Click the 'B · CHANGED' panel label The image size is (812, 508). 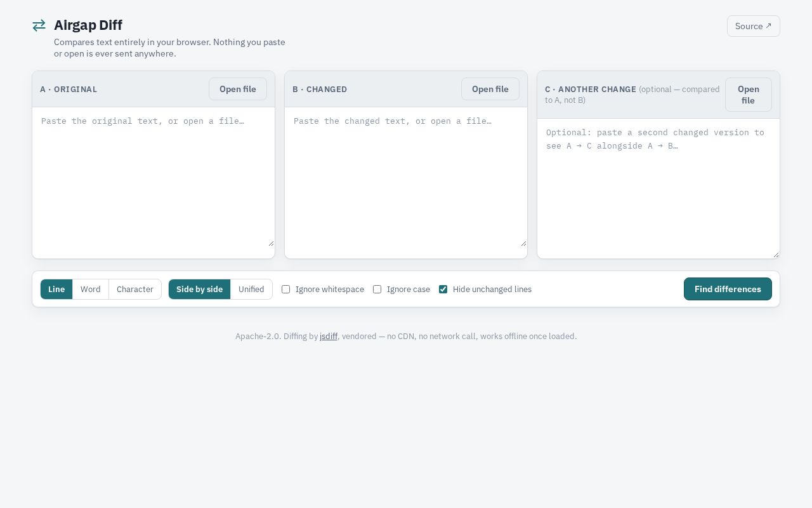(x=320, y=89)
